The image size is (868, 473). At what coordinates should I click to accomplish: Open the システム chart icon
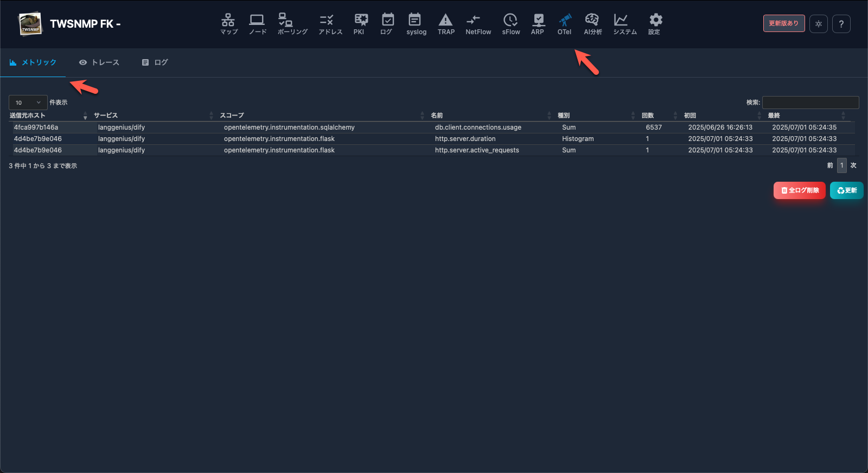[x=624, y=24]
